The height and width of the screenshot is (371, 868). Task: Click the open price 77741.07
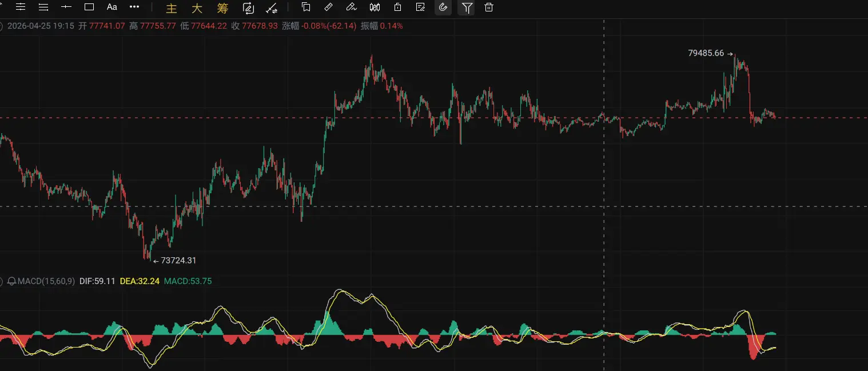coord(107,26)
